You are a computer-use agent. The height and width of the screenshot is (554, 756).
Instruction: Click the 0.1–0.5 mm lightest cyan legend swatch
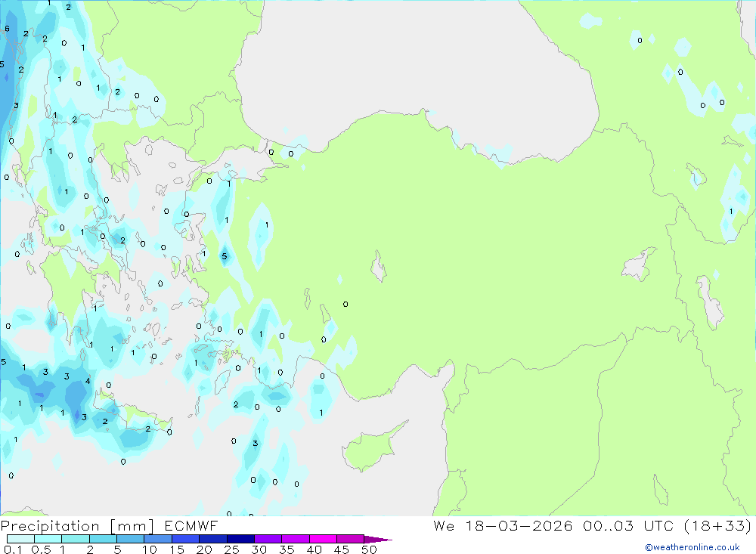click(20, 539)
